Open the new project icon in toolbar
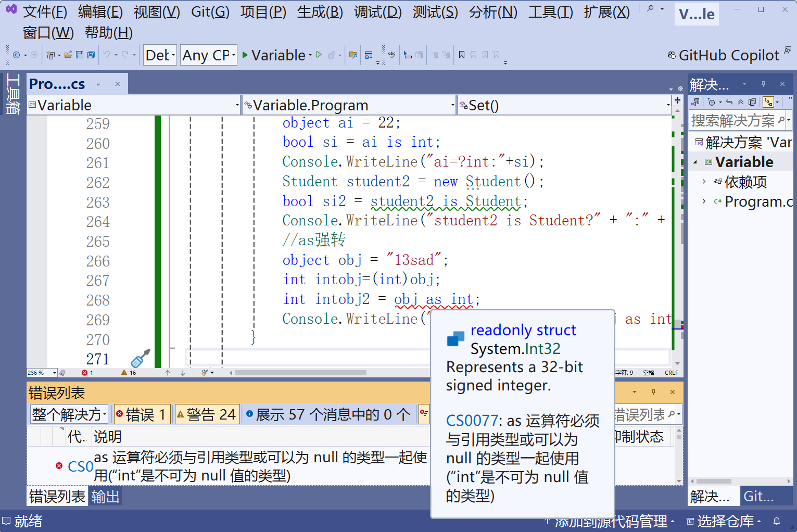Image resolution: width=797 pixels, height=532 pixels. (50, 55)
